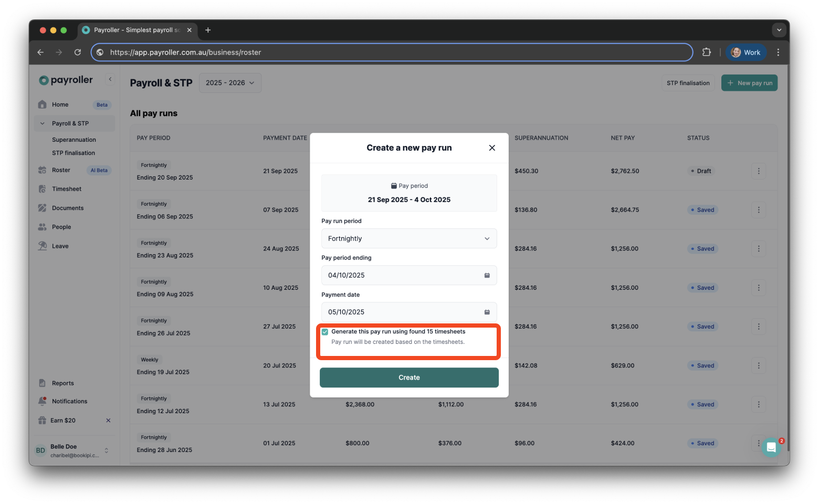819x504 pixels.
Task: Uncheck generating pay run from found 15 timesheets
Action: pyautogui.click(x=325, y=331)
